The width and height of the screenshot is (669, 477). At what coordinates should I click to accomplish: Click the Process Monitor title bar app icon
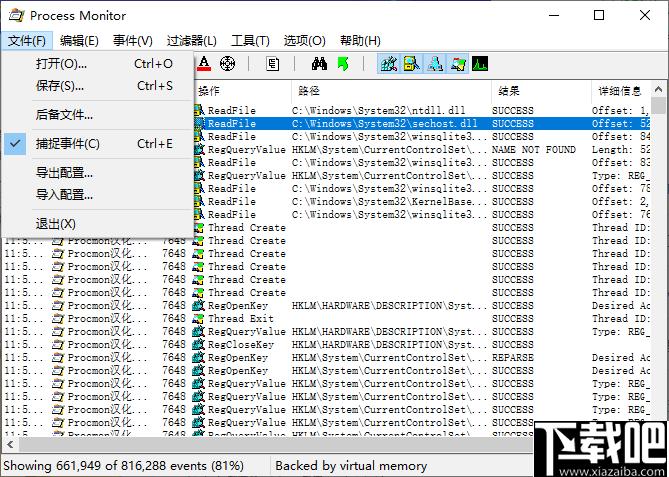point(16,16)
